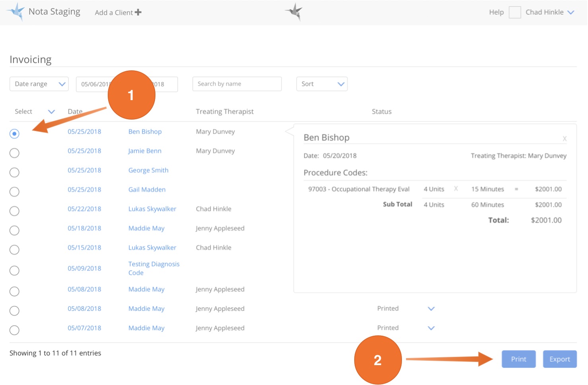Click Add a Client
This screenshot has height=385, width=588.
118,12
